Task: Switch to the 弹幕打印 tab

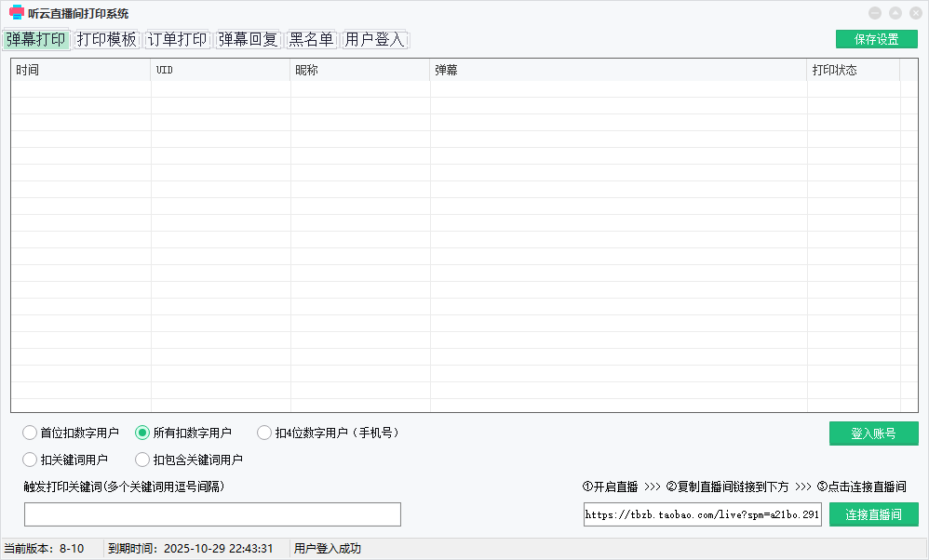Action: pyautogui.click(x=35, y=40)
